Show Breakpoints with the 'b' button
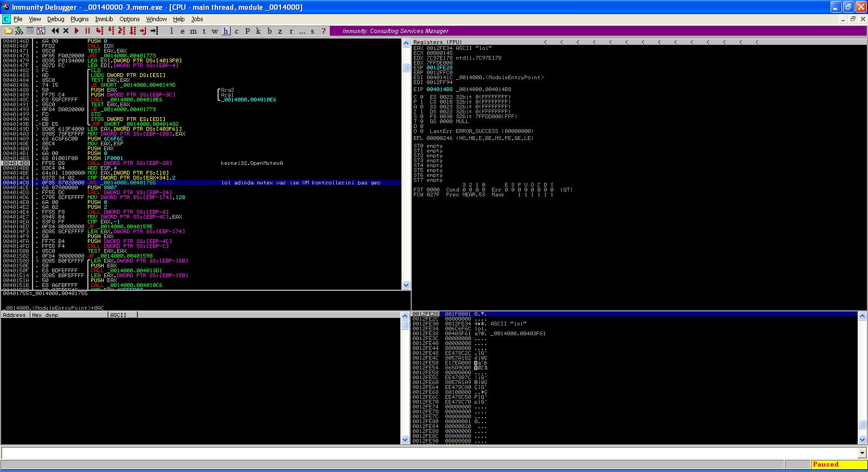The width and height of the screenshot is (868, 472). pyautogui.click(x=269, y=31)
